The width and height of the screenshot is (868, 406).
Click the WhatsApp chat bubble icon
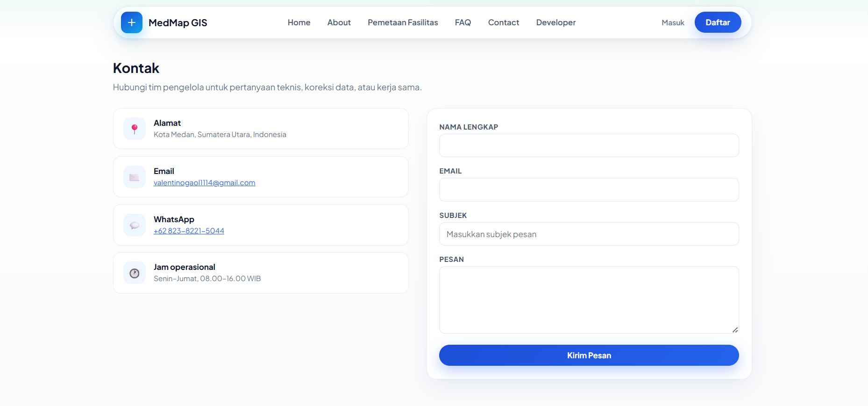[x=135, y=225]
